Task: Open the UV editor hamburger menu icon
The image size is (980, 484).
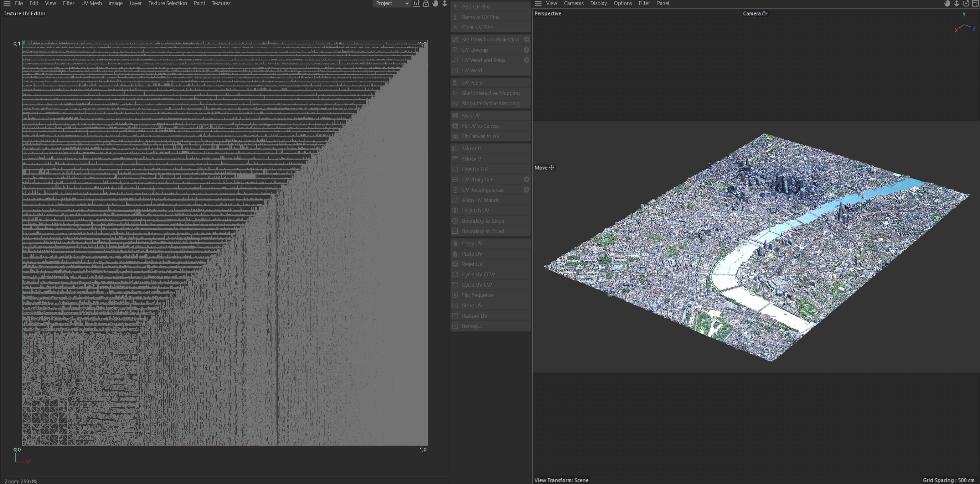Action: click(7, 3)
